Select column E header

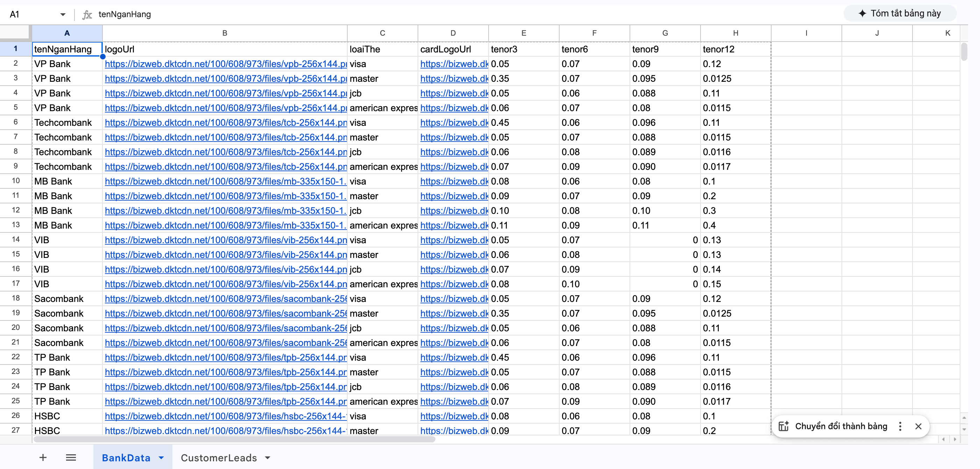[x=524, y=33]
